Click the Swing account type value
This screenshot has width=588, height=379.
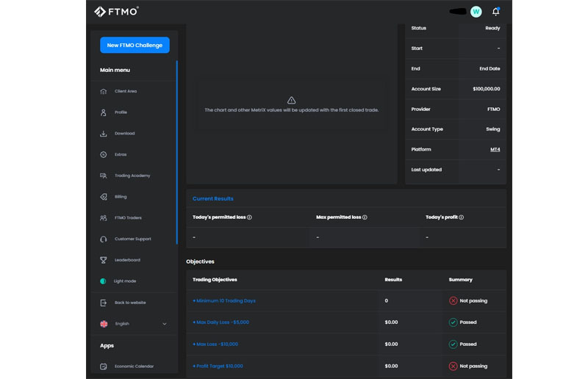(493, 129)
